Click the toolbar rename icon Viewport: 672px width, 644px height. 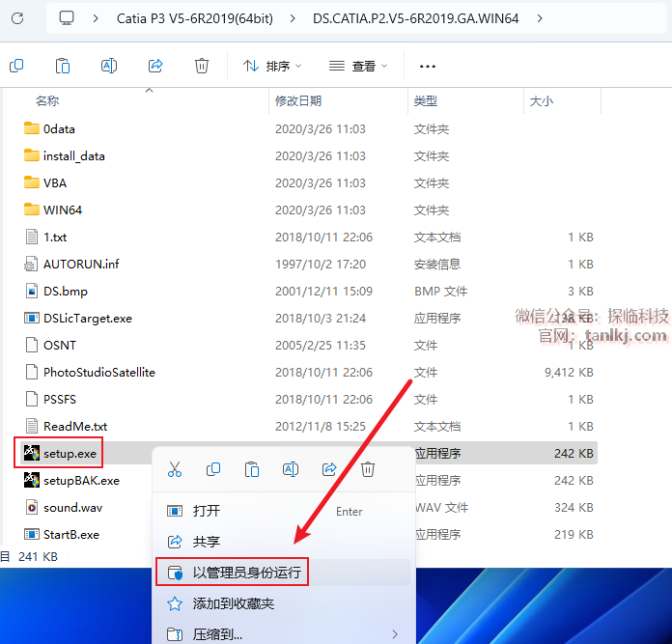(109, 66)
